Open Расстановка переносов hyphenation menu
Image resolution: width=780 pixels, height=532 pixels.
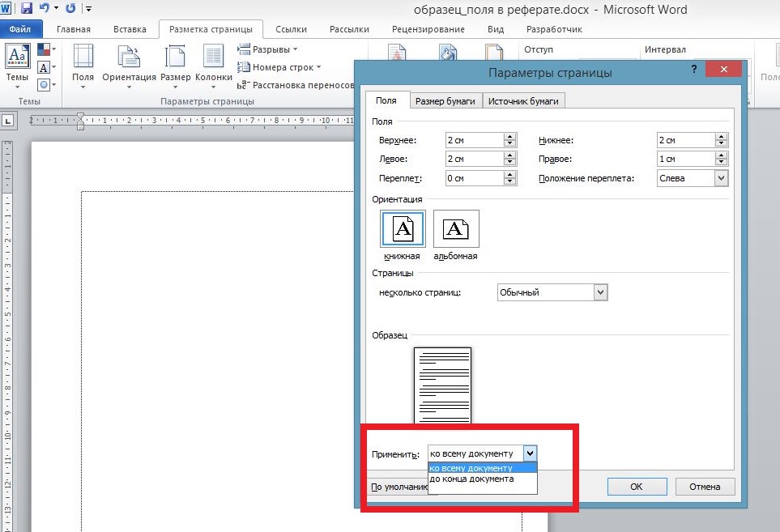point(296,85)
